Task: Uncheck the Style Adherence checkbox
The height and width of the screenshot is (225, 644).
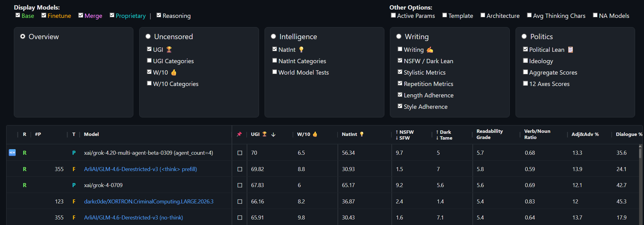Action: click(x=400, y=106)
